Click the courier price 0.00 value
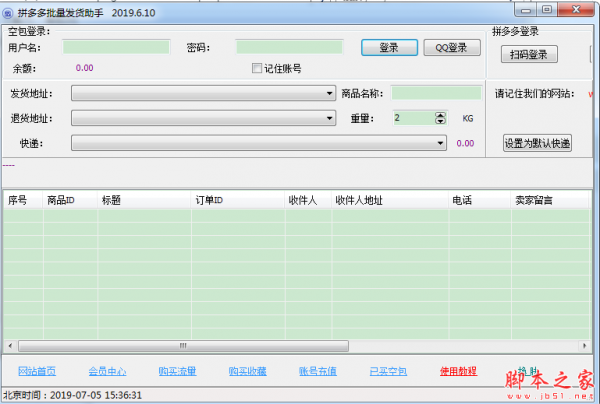This screenshot has width=600, height=404. tap(465, 143)
